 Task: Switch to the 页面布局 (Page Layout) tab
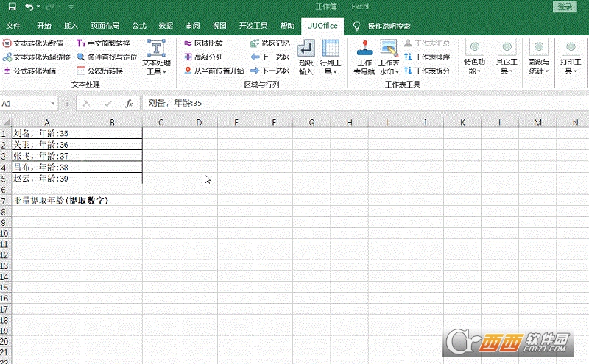[105, 26]
